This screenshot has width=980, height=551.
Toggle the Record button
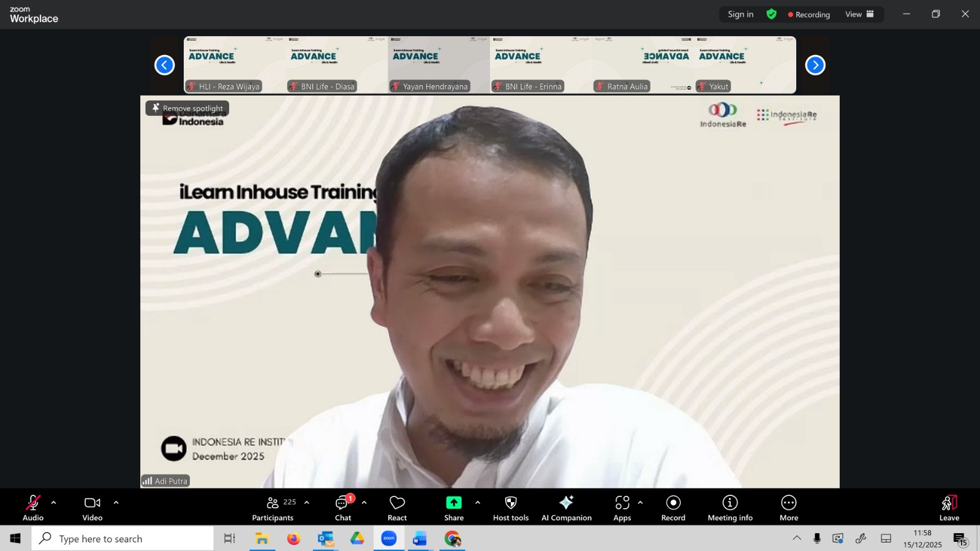coord(673,508)
